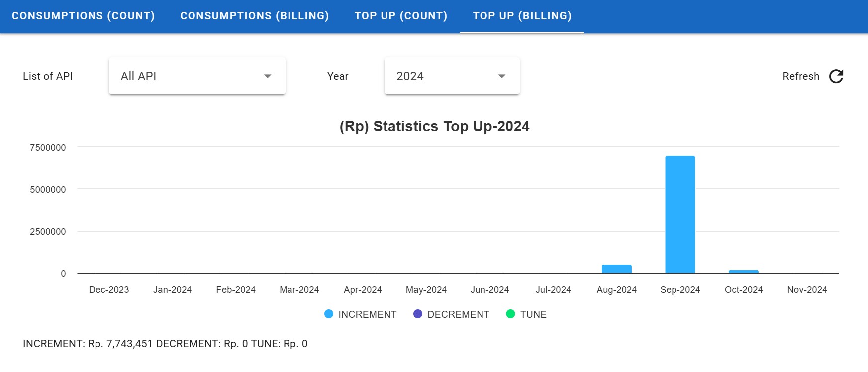Toggle DECREMENT series via legend label
Image resolution: width=868 pixels, height=372 pixels.
pos(458,314)
